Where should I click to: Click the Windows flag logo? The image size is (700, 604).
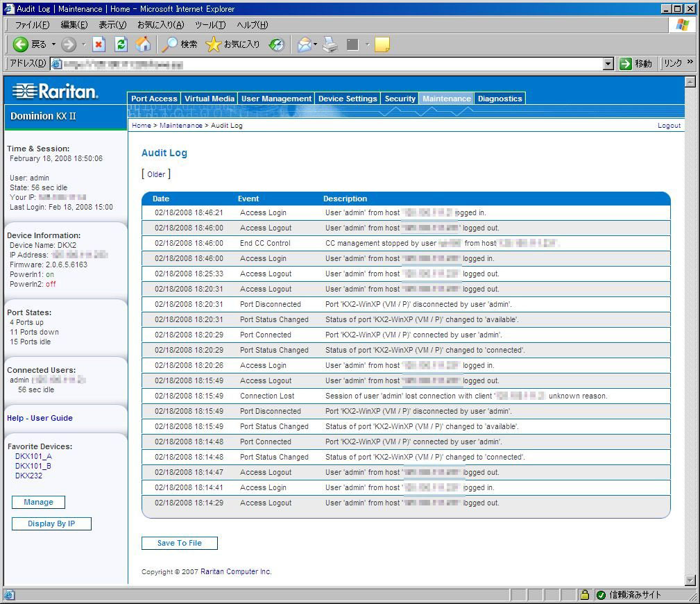[x=682, y=24]
